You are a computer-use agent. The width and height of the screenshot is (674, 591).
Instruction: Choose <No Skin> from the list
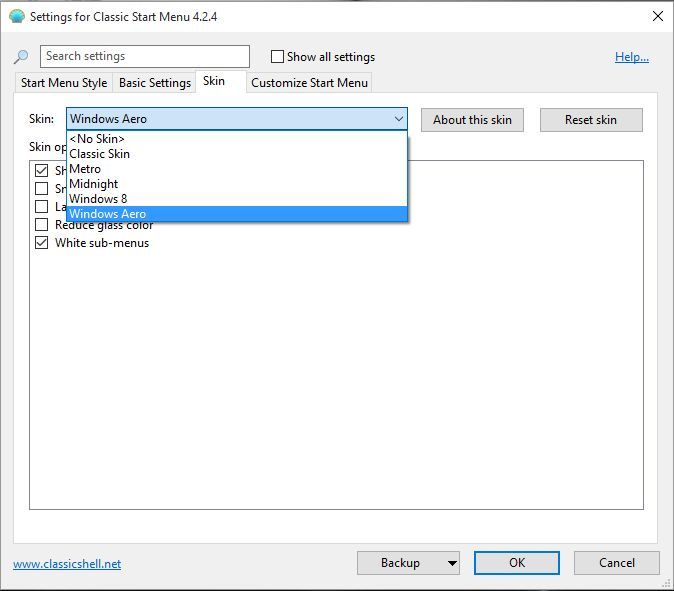point(237,139)
